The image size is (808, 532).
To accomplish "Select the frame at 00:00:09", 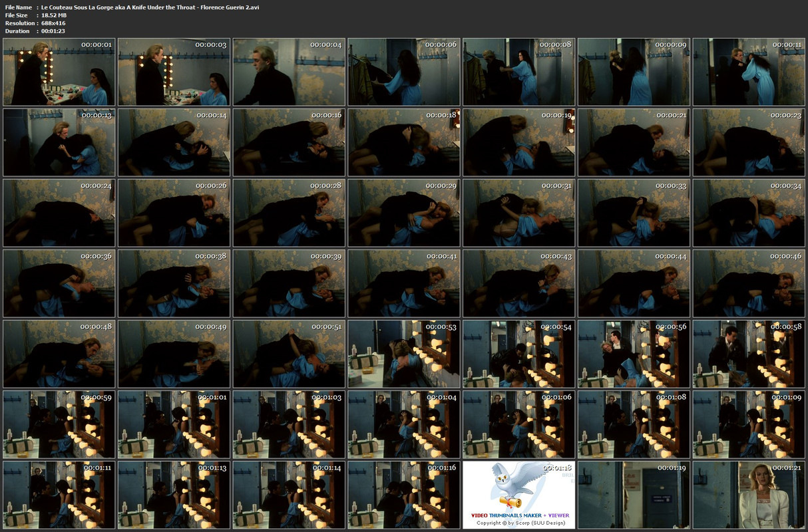I will pyautogui.click(x=634, y=72).
